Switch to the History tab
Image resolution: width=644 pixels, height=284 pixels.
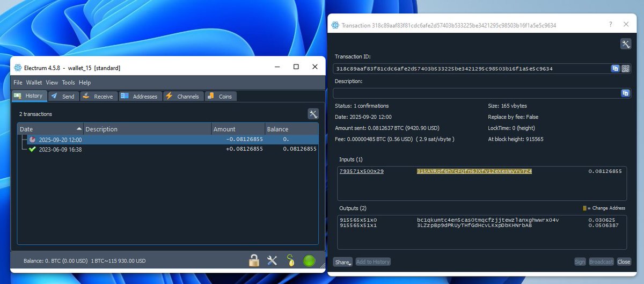29,96
